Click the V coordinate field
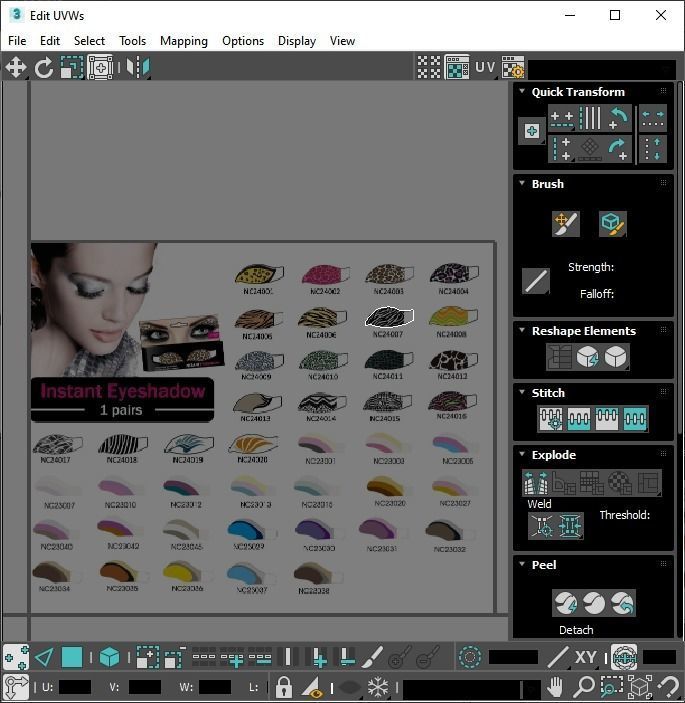The height and width of the screenshot is (703, 685). 144,687
